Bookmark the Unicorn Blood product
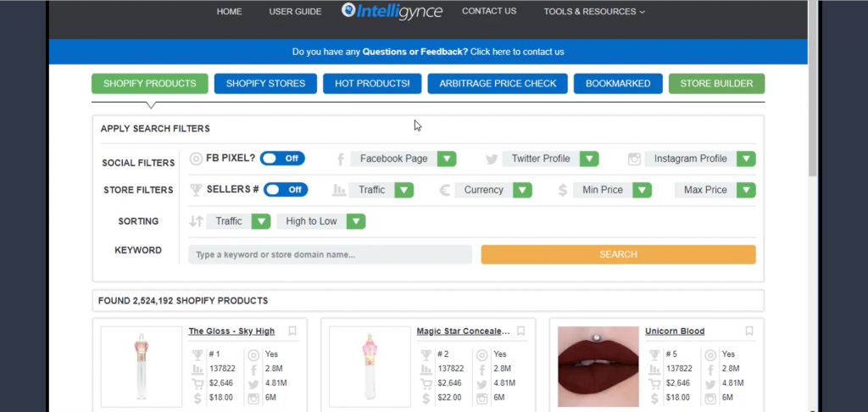This screenshot has height=412, width=868. point(749,331)
